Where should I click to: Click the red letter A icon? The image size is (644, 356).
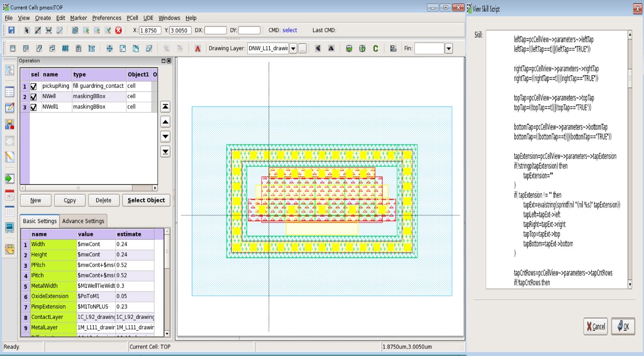click(197, 48)
